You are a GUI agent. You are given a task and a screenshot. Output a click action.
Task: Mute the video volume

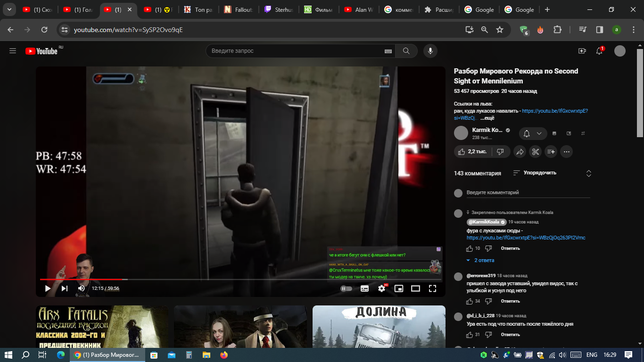(x=82, y=288)
